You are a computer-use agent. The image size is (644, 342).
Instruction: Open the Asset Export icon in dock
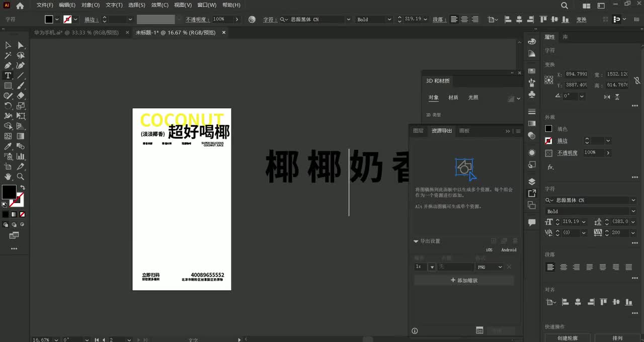[532, 193]
